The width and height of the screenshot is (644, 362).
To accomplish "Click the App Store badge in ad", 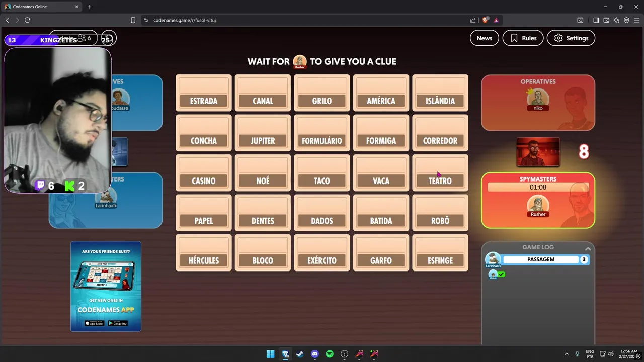I will tap(94, 323).
